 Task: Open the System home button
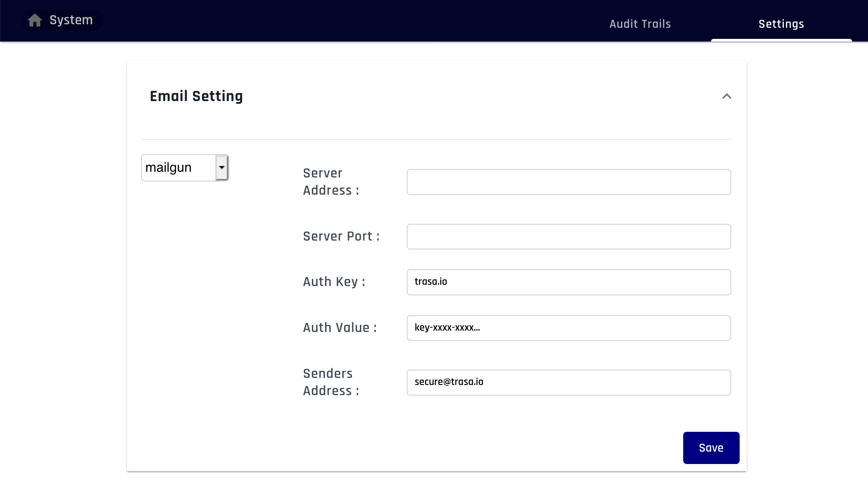click(x=62, y=20)
